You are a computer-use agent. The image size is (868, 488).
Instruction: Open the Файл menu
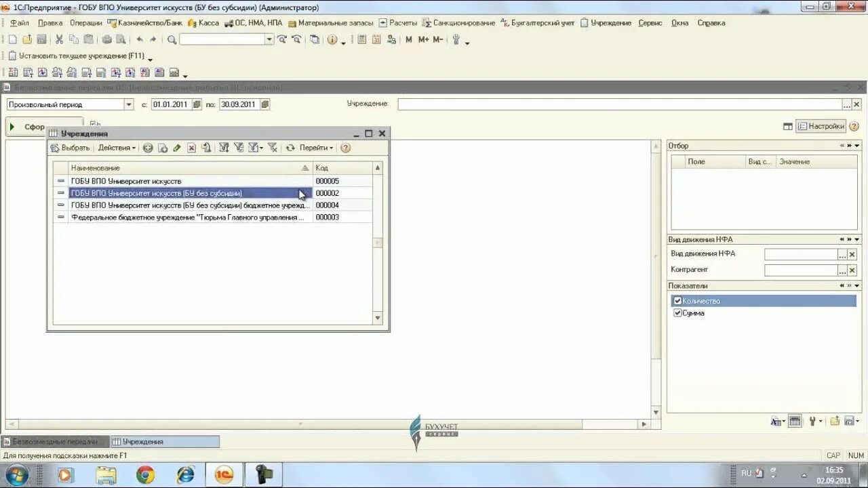click(20, 23)
